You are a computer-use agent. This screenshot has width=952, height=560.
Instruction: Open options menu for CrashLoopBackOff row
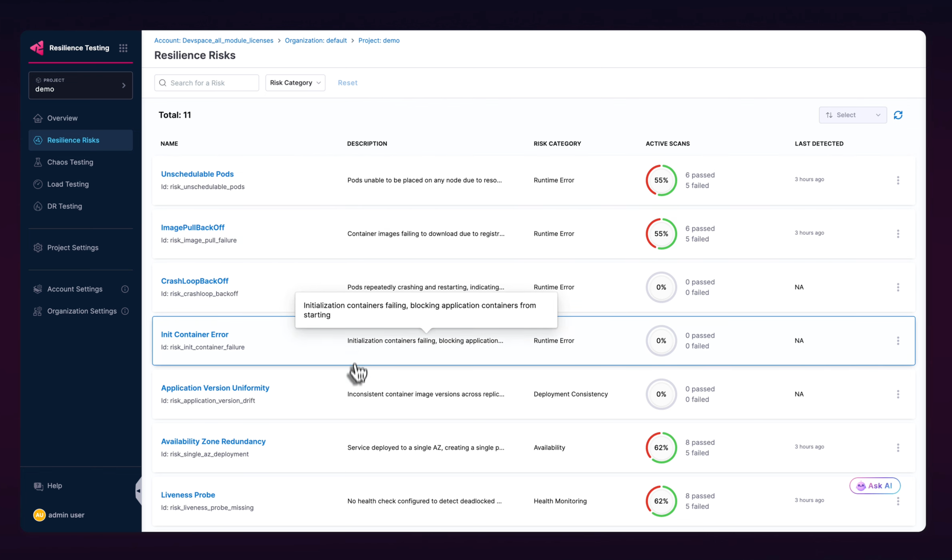(898, 287)
